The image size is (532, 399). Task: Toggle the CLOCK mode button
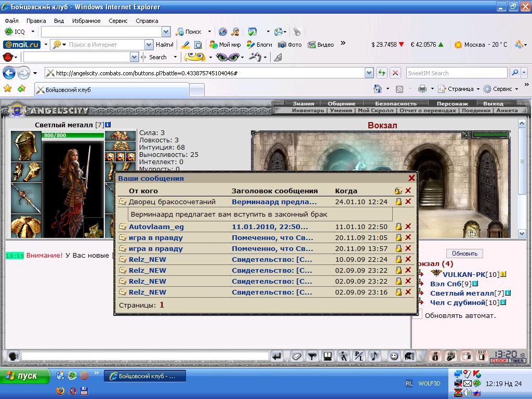[499, 361]
